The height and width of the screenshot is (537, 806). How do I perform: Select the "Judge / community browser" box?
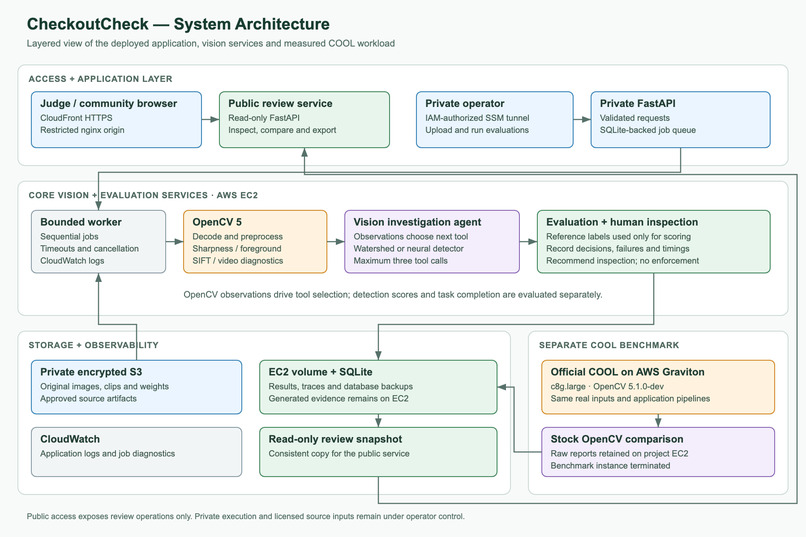point(116,120)
